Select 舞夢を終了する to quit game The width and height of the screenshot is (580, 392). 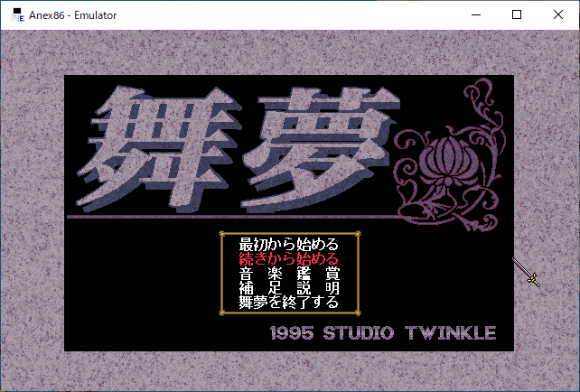(289, 303)
